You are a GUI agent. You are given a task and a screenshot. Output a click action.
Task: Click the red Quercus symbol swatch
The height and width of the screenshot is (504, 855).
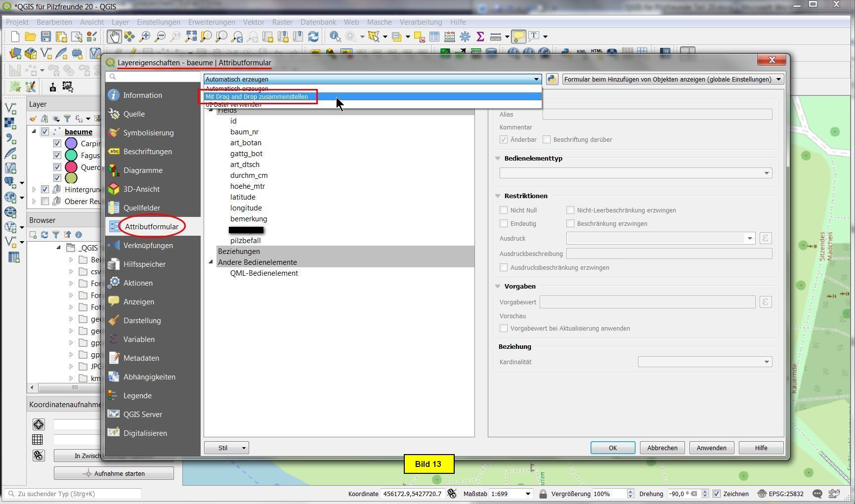71,167
